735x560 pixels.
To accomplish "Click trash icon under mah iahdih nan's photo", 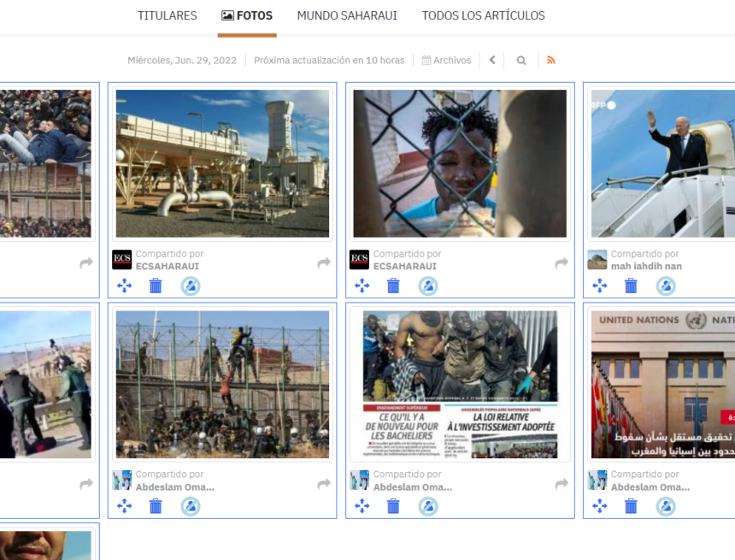I will tap(631, 286).
